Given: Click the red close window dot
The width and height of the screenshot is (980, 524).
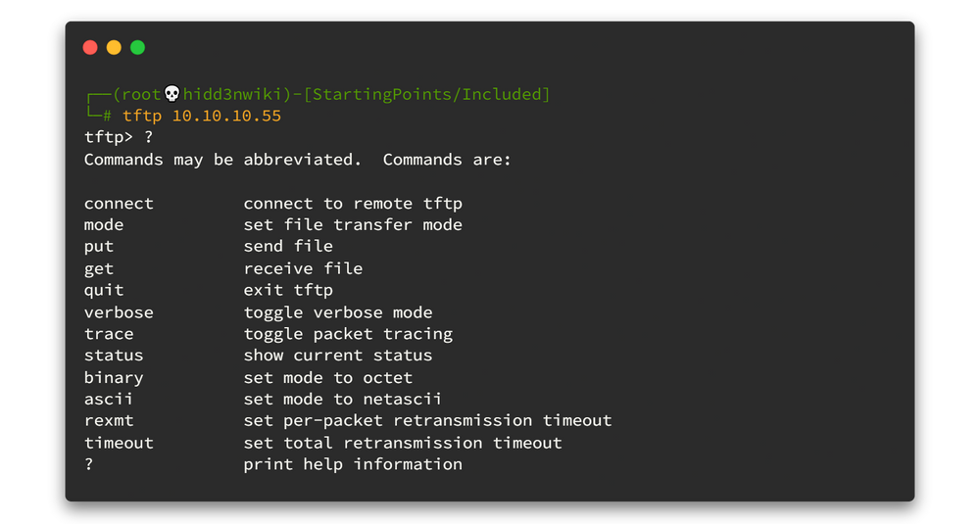Looking at the screenshot, I should [x=90, y=47].
